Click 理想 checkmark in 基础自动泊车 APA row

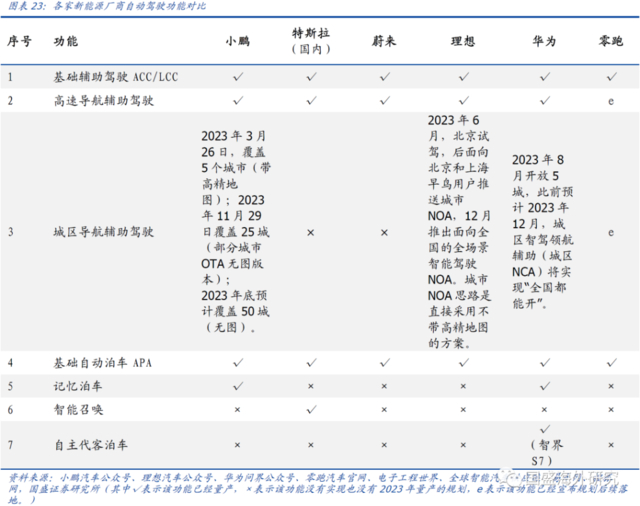click(464, 363)
